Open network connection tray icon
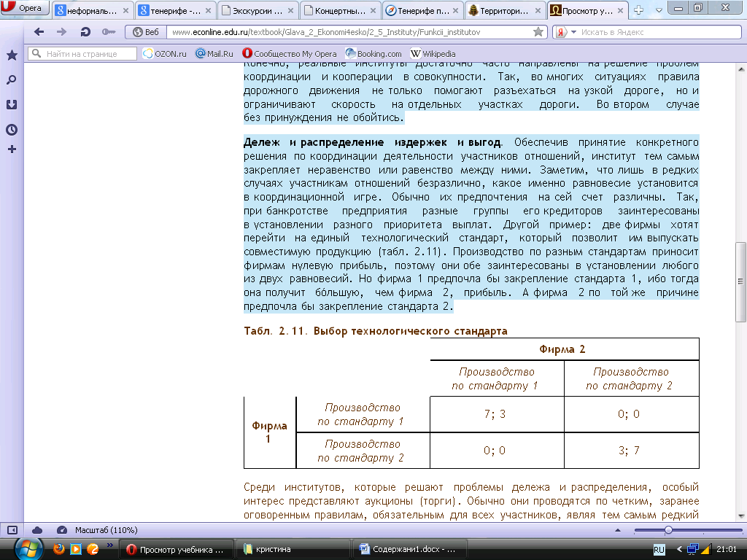Viewport: 747px width, 560px height. [693, 550]
